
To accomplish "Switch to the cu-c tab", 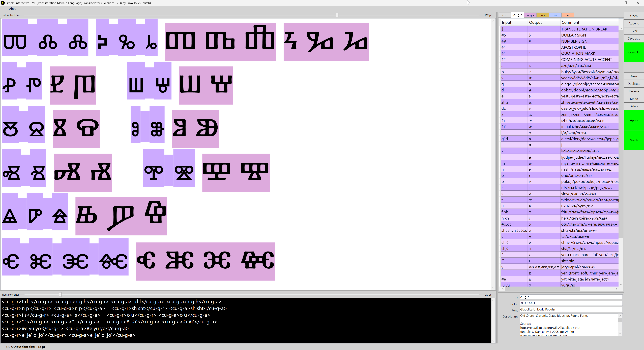I will tap(542, 15).
